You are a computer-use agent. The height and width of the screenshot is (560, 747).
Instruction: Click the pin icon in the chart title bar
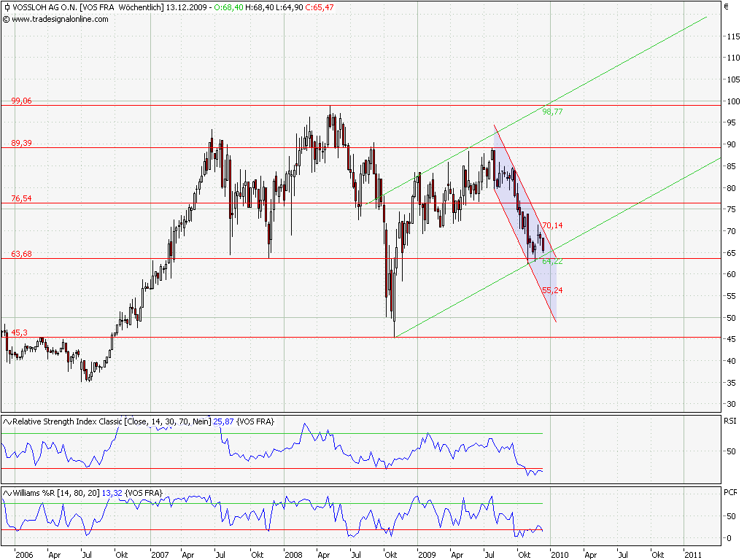[x=7, y=7]
